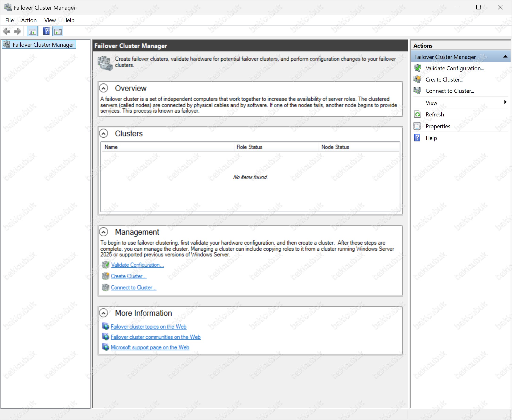The width and height of the screenshot is (512, 420).
Task: Click the Refresh icon in Actions pane
Action: [417, 115]
